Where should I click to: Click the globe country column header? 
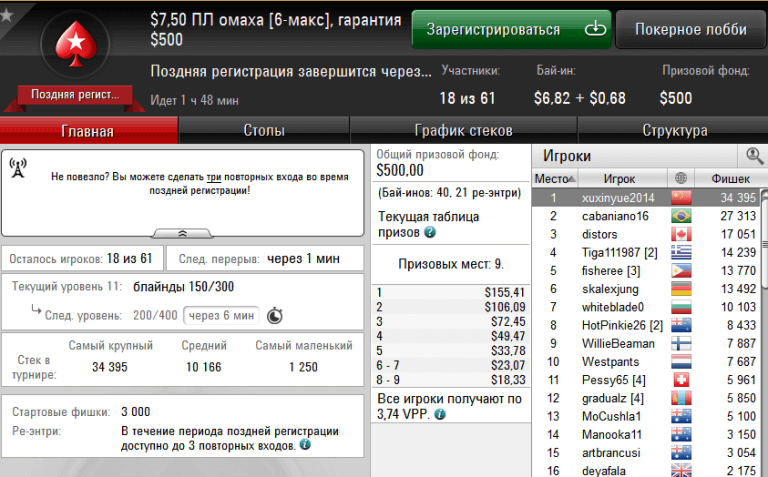pyautogui.click(x=681, y=178)
